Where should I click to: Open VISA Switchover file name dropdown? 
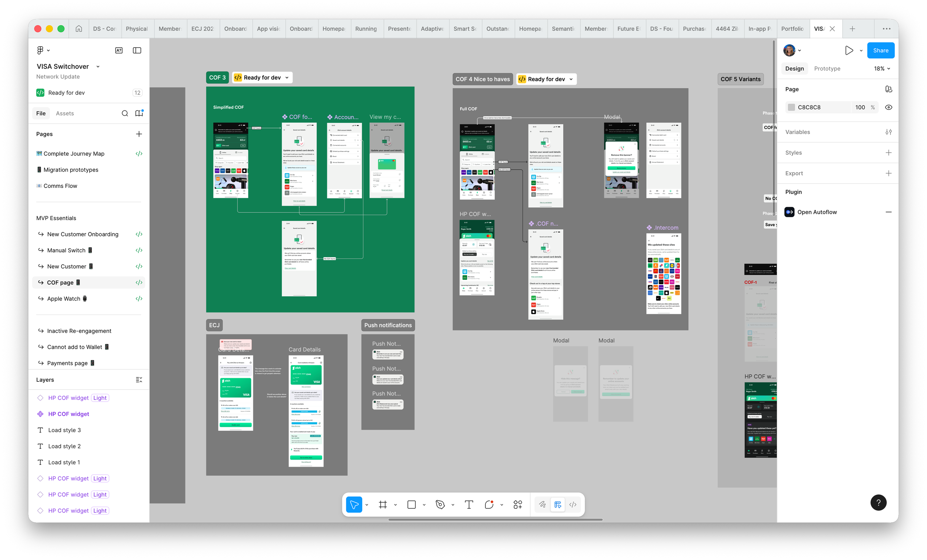98,67
